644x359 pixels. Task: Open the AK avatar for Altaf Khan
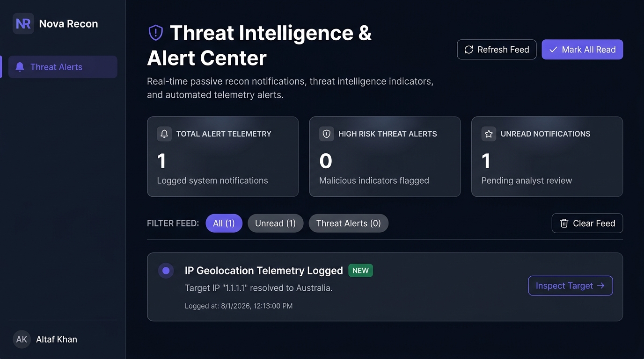click(x=22, y=339)
